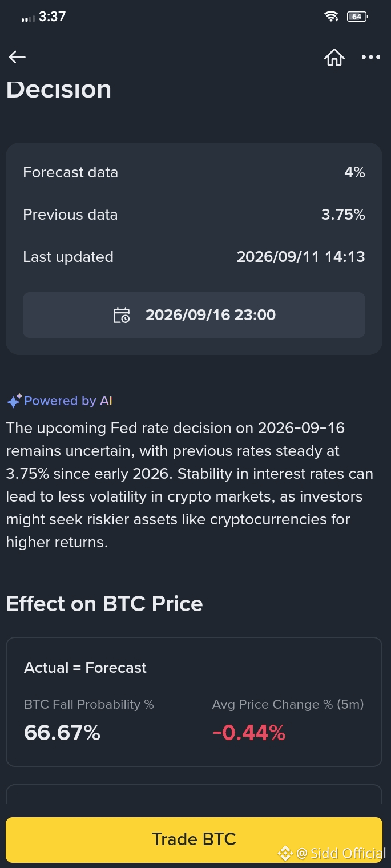The height and width of the screenshot is (868, 391).
Task: Check the Wi-Fi status icon
Action: point(331,17)
